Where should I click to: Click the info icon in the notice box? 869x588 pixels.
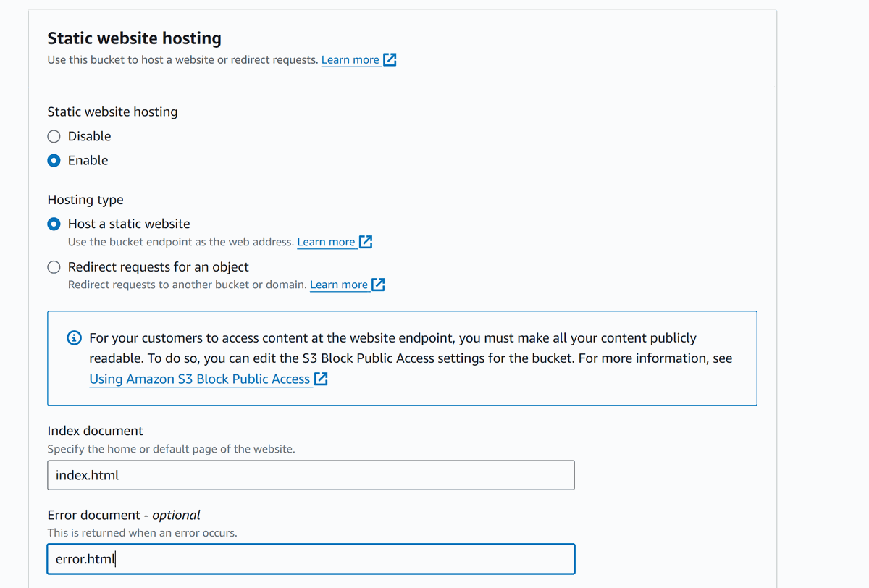pos(74,338)
